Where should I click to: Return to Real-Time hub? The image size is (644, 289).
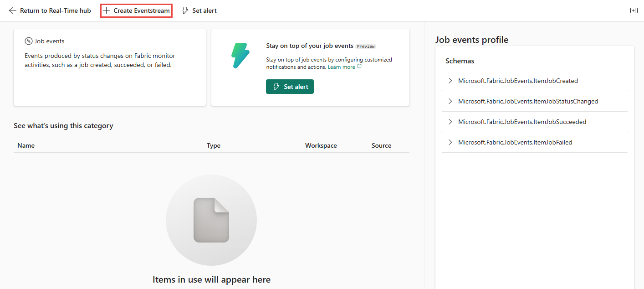coord(55,10)
